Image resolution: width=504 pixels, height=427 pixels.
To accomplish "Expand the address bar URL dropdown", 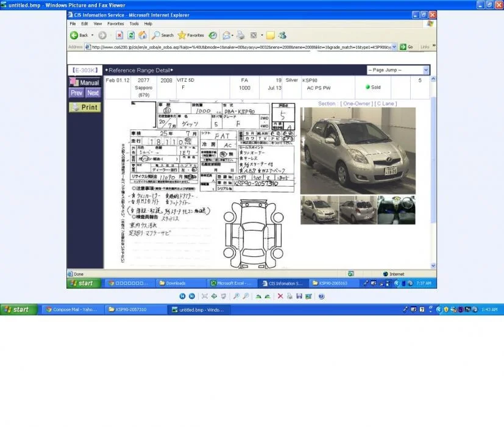I will pos(394,47).
